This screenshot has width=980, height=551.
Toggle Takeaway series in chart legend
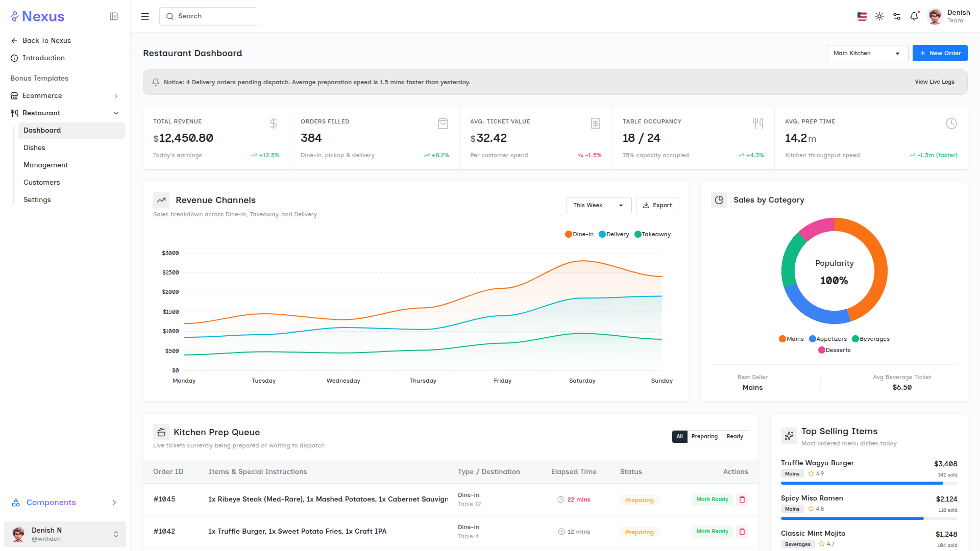652,234
